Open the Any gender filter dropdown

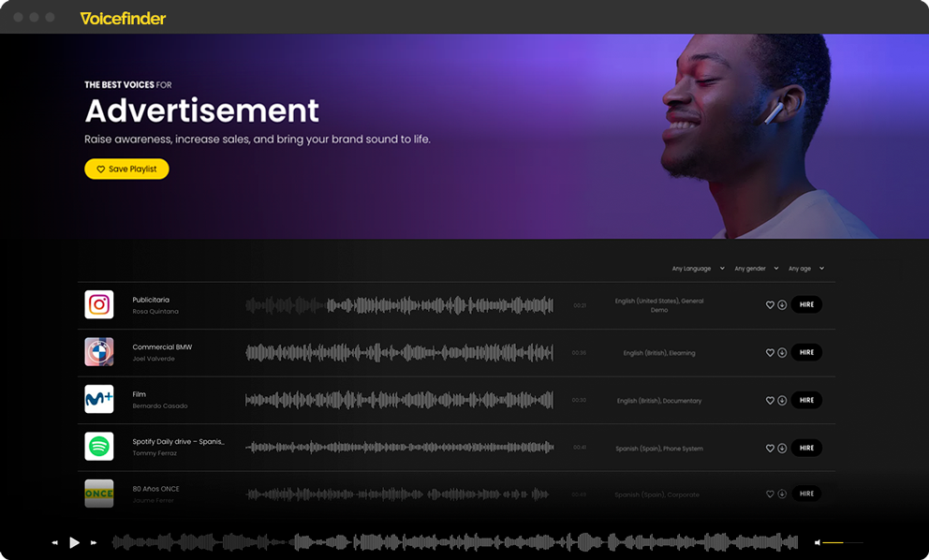(757, 269)
